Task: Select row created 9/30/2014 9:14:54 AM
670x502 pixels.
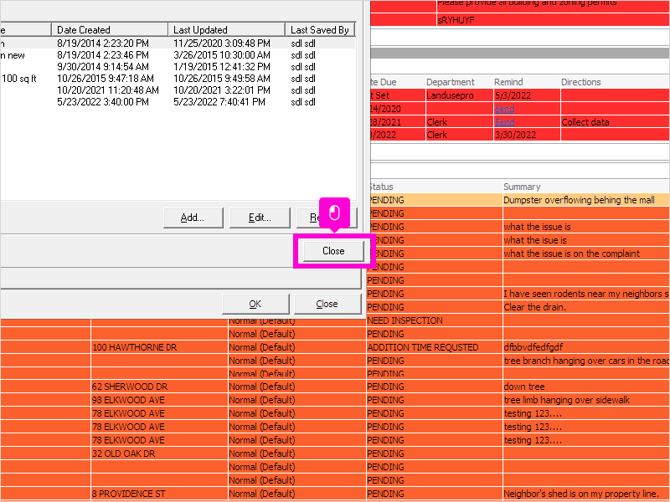Action: pyautogui.click(x=178, y=67)
